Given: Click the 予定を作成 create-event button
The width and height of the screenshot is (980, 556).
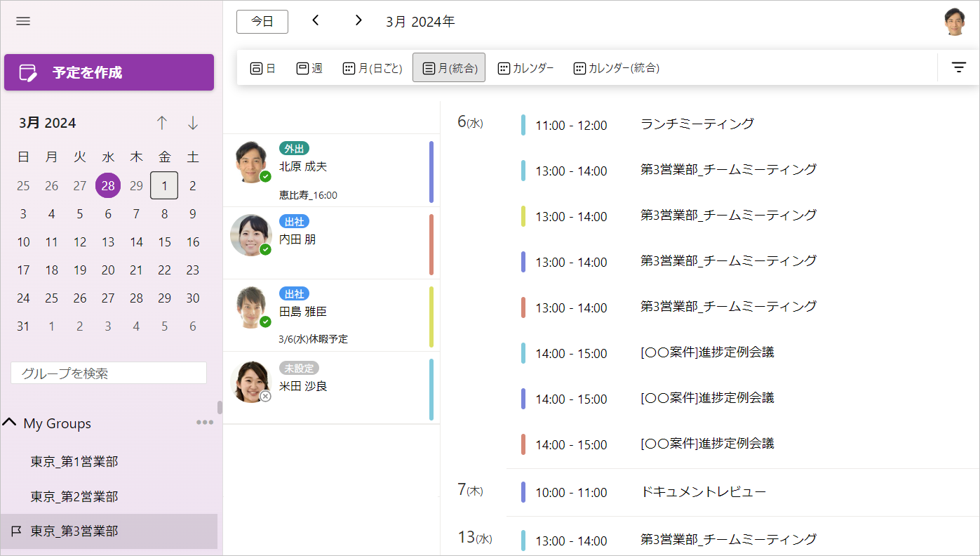Looking at the screenshot, I should coord(109,72).
